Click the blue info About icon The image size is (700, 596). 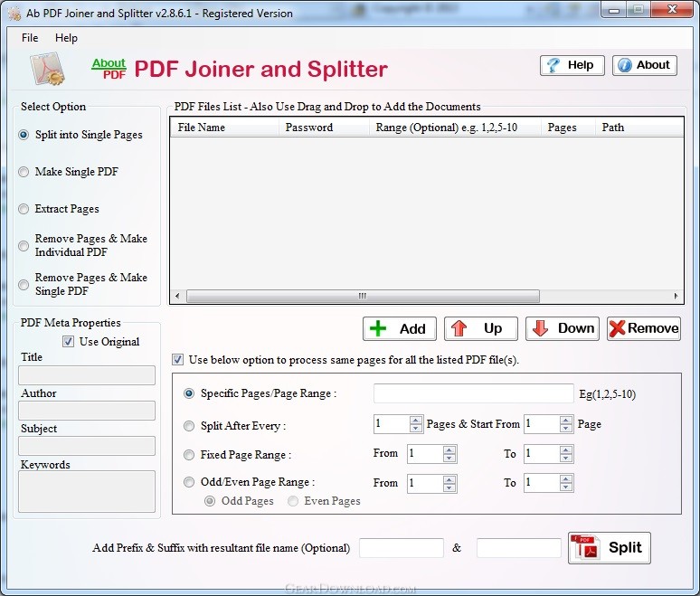point(625,65)
